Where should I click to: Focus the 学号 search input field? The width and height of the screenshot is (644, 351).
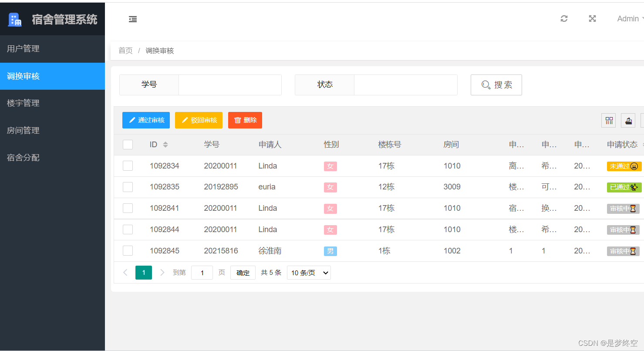[230, 85]
